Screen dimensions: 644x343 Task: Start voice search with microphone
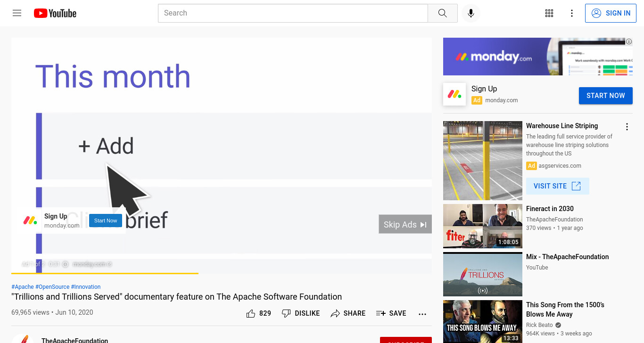pos(471,13)
